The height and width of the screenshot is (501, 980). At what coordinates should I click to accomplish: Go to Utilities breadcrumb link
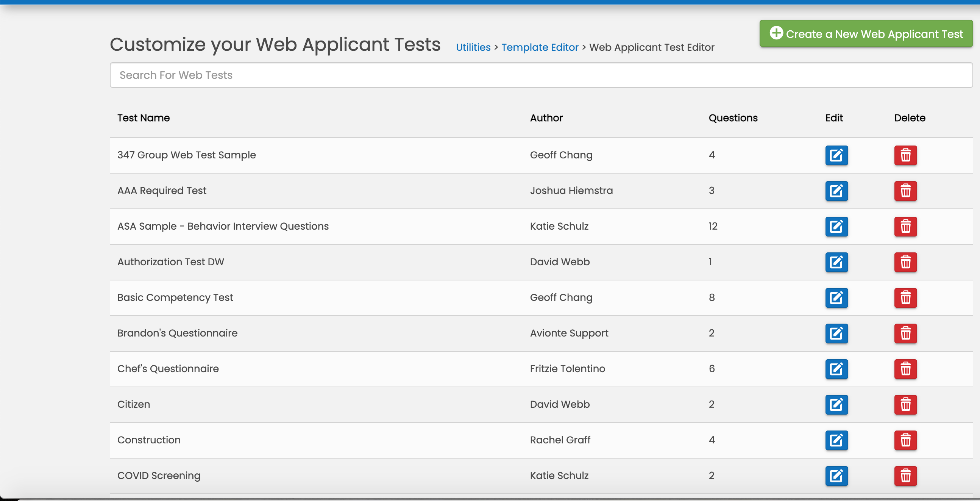pos(473,47)
